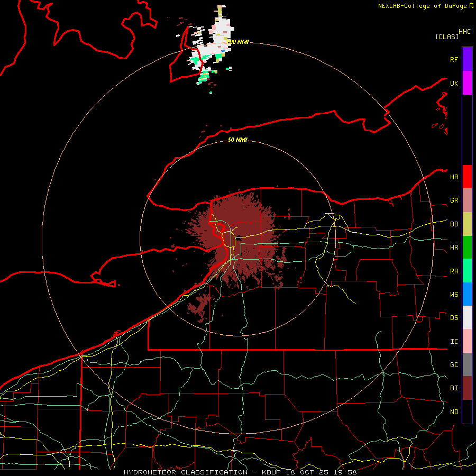Click the 19:58 timestamp
The image size is (476, 476).
(346, 472)
